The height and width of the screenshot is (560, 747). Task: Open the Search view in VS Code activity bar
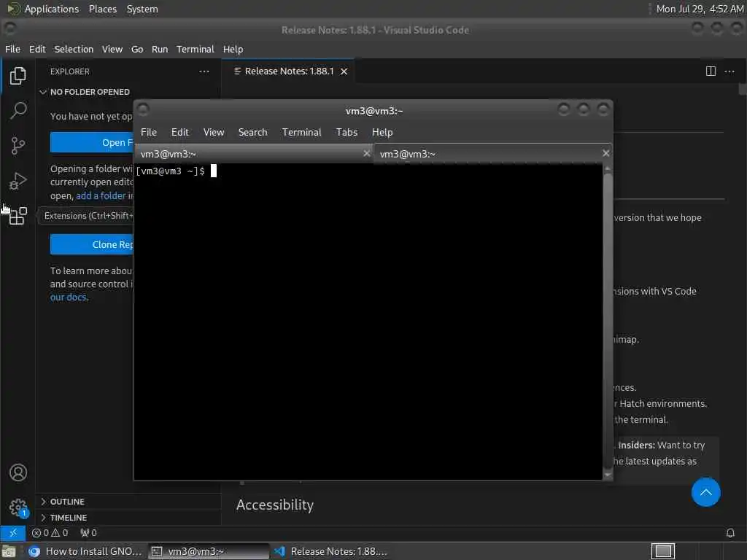tap(18, 111)
